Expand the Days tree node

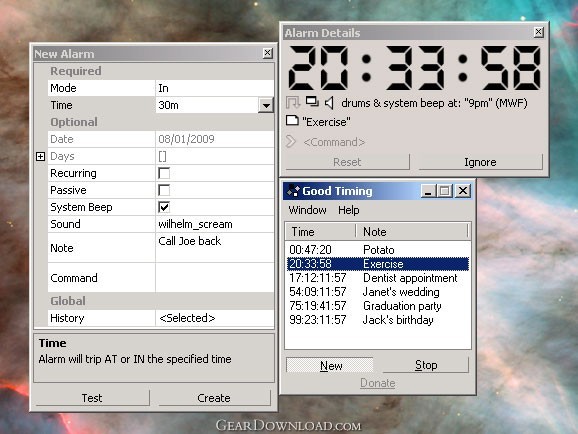coord(41,156)
